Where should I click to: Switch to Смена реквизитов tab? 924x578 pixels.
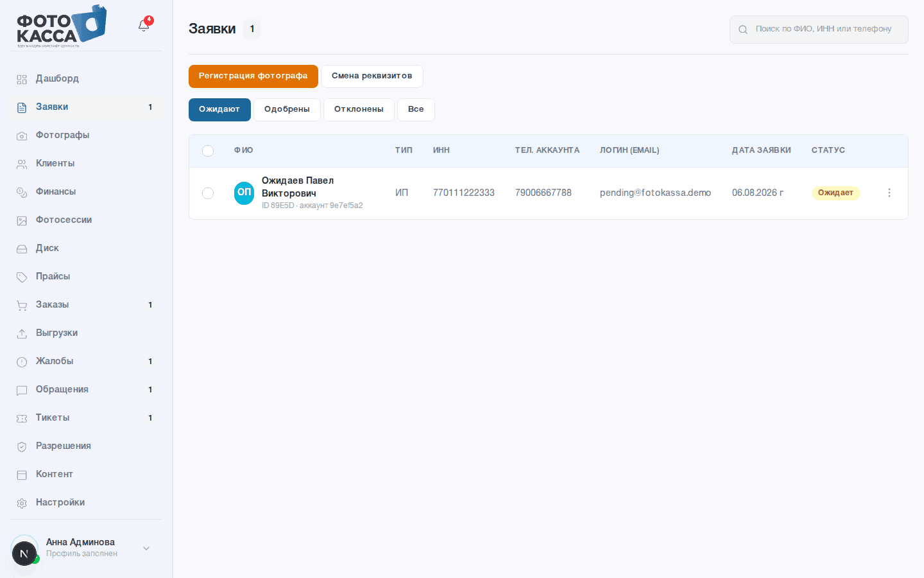pyautogui.click(x=372, y=76)
